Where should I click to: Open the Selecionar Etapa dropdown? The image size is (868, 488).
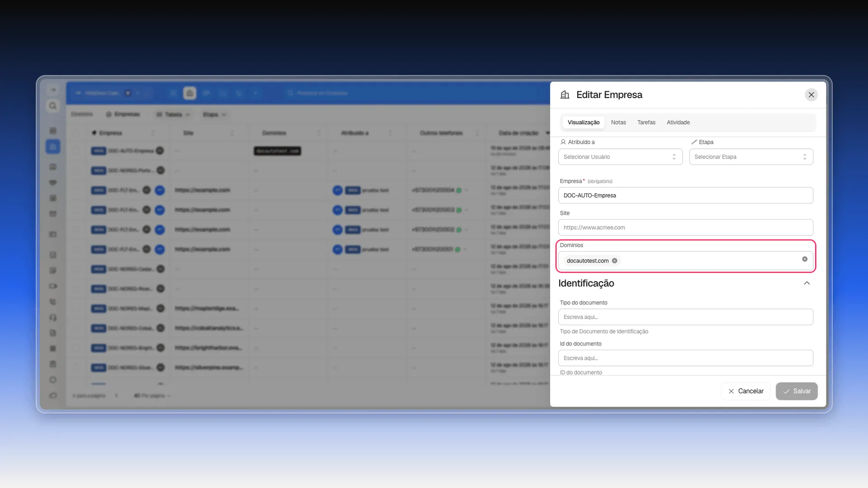pos(751,157)
